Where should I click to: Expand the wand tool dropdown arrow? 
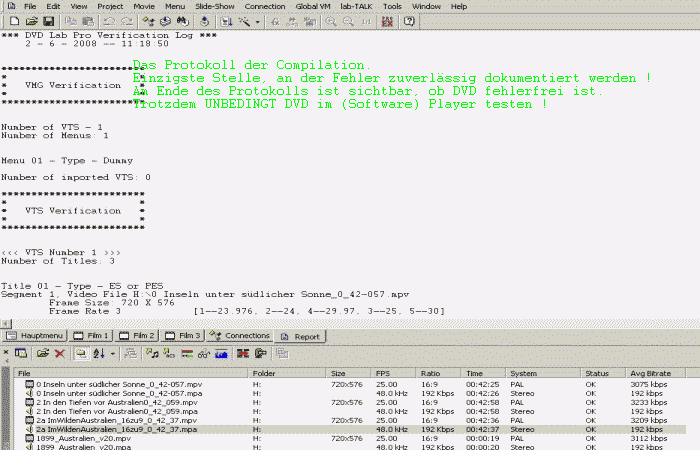[x=257, y=21]
